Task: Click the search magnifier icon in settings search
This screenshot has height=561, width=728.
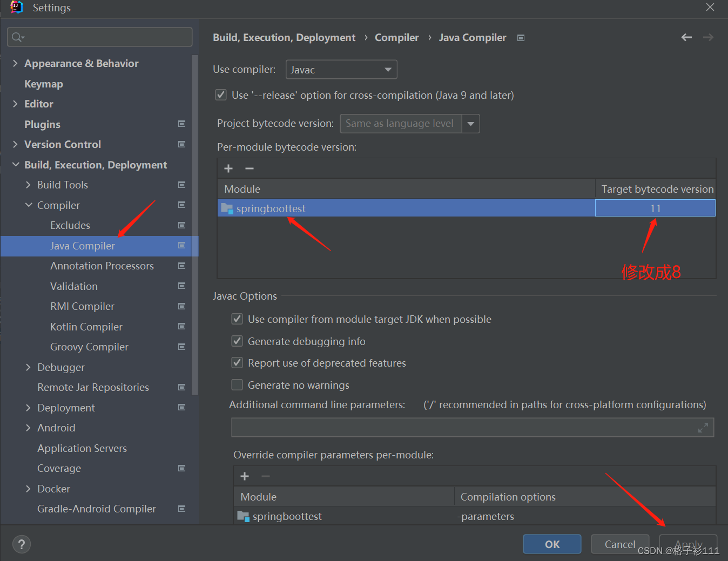Action: coord(18,37)
